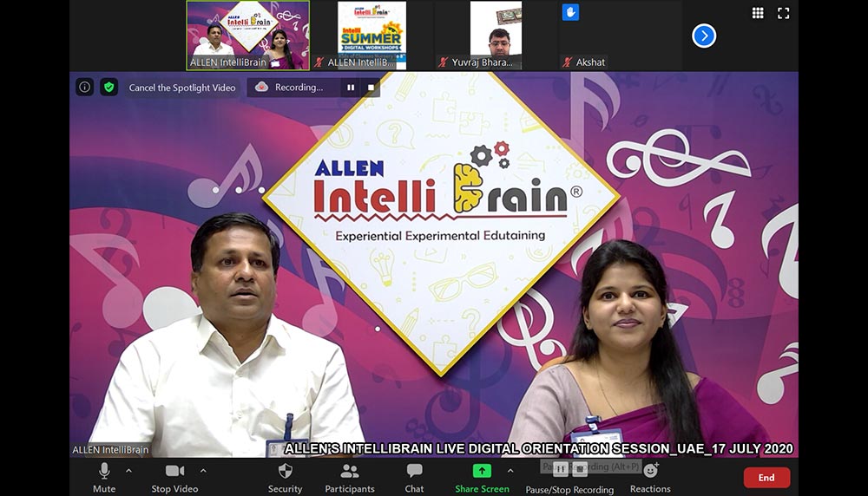Show next participants with blue arrow

[704, 36]
